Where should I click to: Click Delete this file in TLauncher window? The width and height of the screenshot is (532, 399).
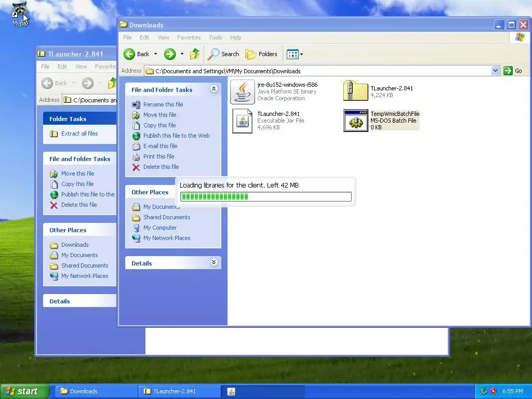(x=79, y=205)
